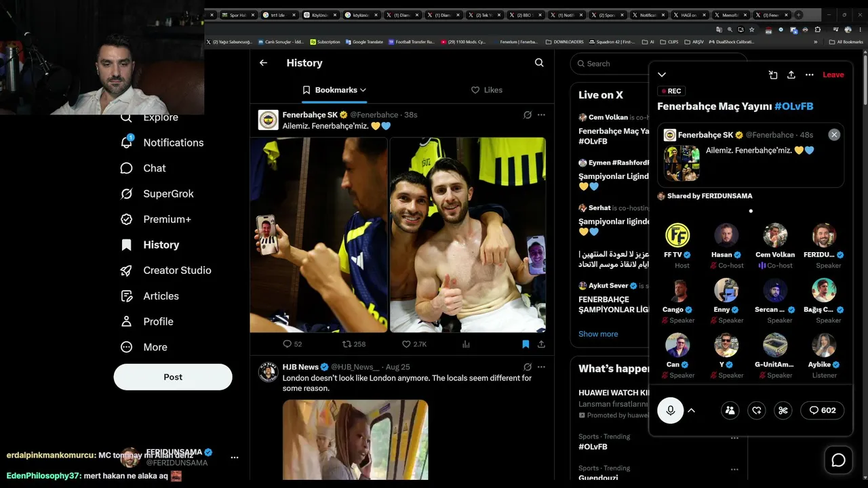Image resolution: width=868 pixels, height=488 pixels.
Task: Select Aybike listener avatar
Action: point(824,346)
